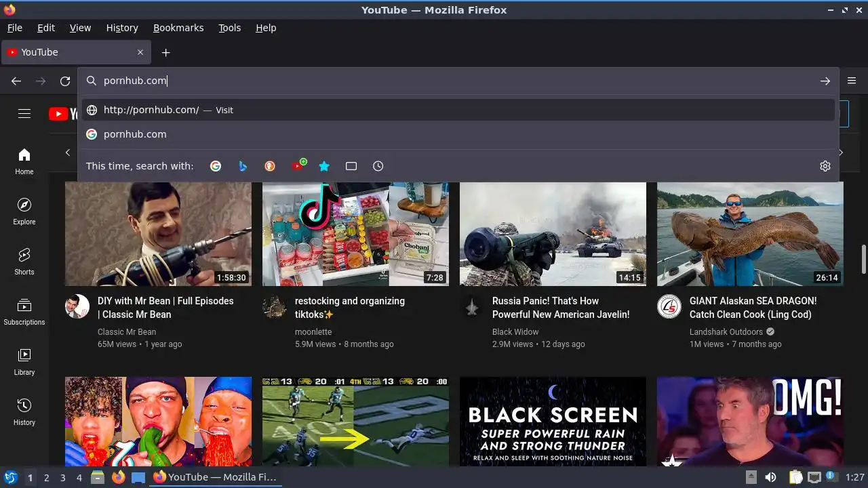Launch Firefox from the taskbar launcher
This screenshot has width=868, height=488.
pos(119,478)
